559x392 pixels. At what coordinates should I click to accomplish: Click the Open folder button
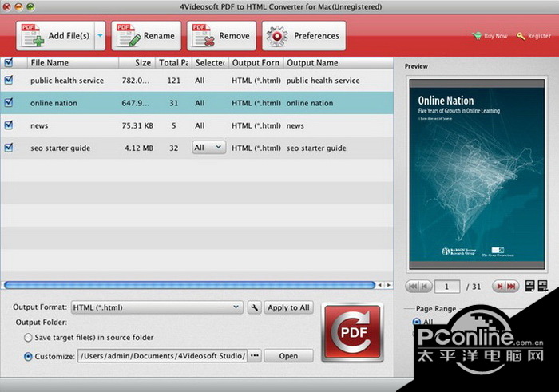pyautogui.click(x=288, y=356)
